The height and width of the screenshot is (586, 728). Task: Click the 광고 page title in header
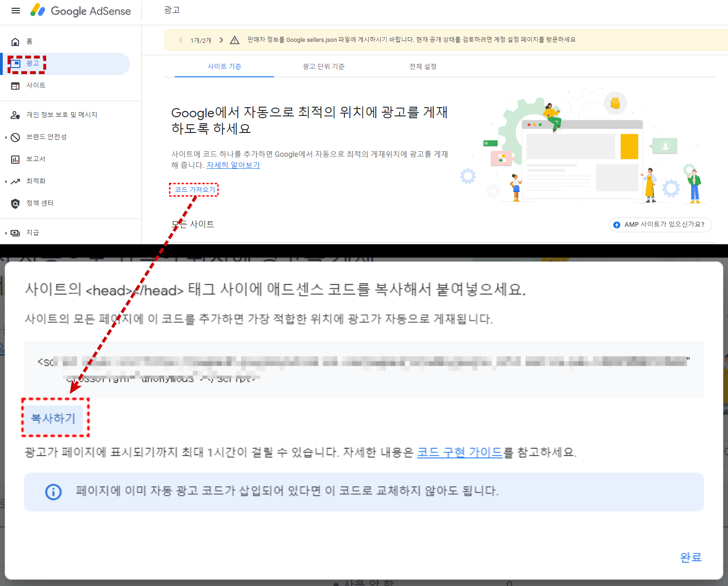point(172,10)
